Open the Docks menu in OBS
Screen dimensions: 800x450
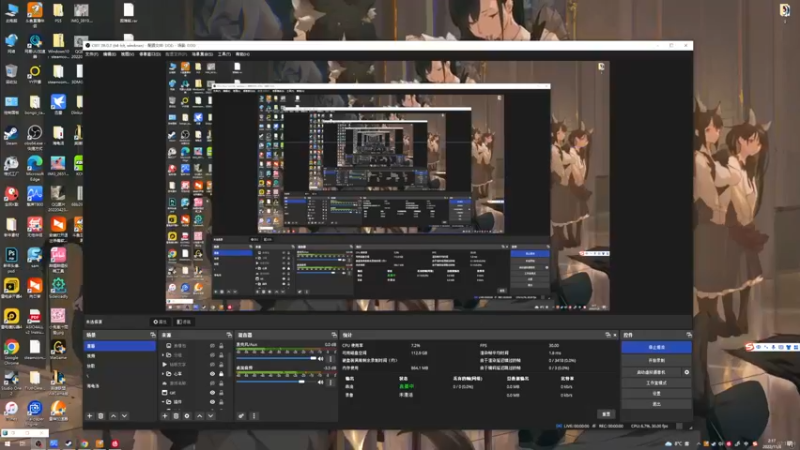click(149, 54)
